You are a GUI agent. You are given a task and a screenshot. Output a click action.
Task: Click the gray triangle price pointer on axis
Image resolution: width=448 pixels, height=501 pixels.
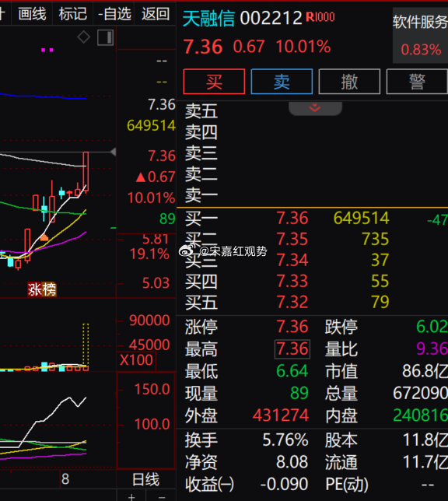coord(113,152)
